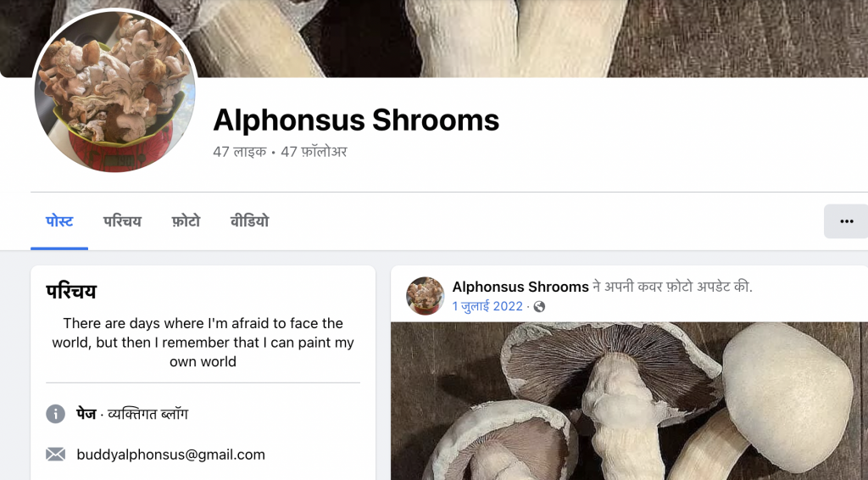
Task: Open buddyalphonsus@gmail.com email link
Action: pos(170,455)
